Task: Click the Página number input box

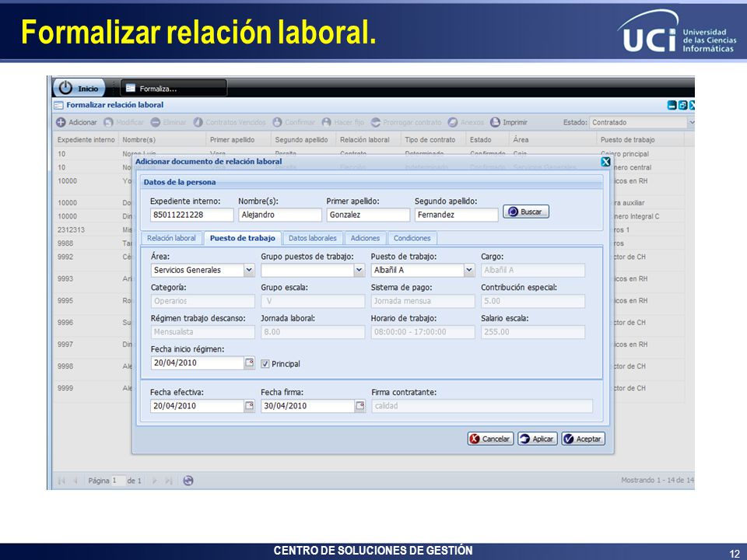Action: pos(118,481)
